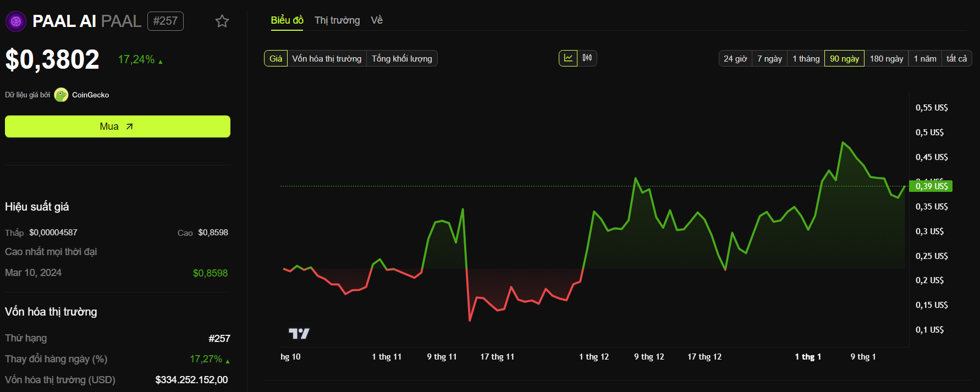Click the arrow icon on Mua button

click(129, 126)
